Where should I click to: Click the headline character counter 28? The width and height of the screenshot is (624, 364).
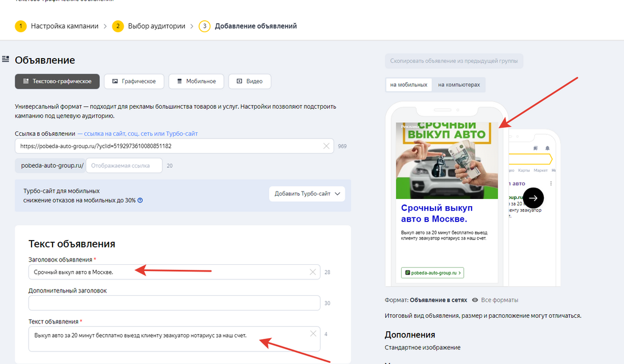click(327, 272)
